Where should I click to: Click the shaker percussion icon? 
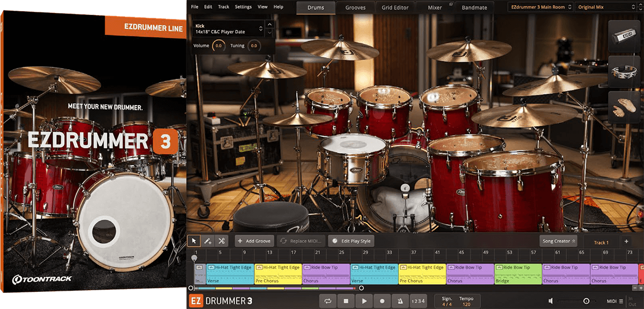coord(623,35)
